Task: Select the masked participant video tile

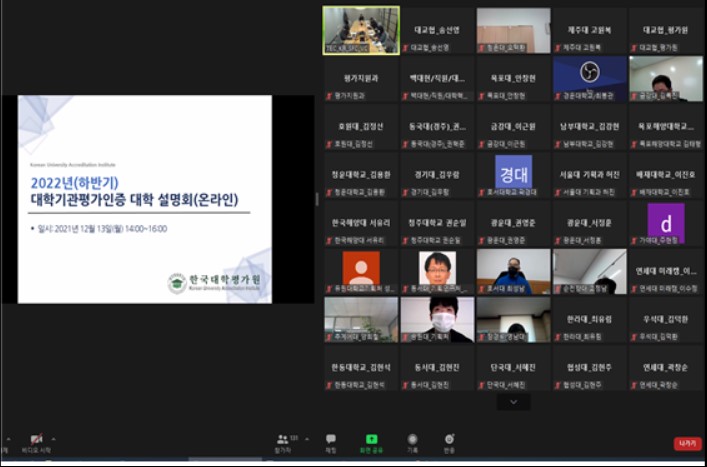Action: (x=437, y=317)
